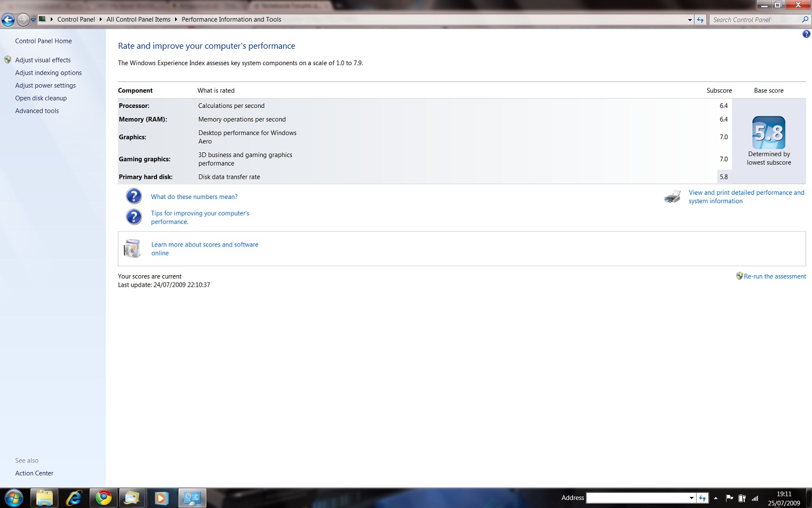Select the Control Panel breadcrumb
The width and height of the screenshot is (812, 508).
[x=76, y=20]
